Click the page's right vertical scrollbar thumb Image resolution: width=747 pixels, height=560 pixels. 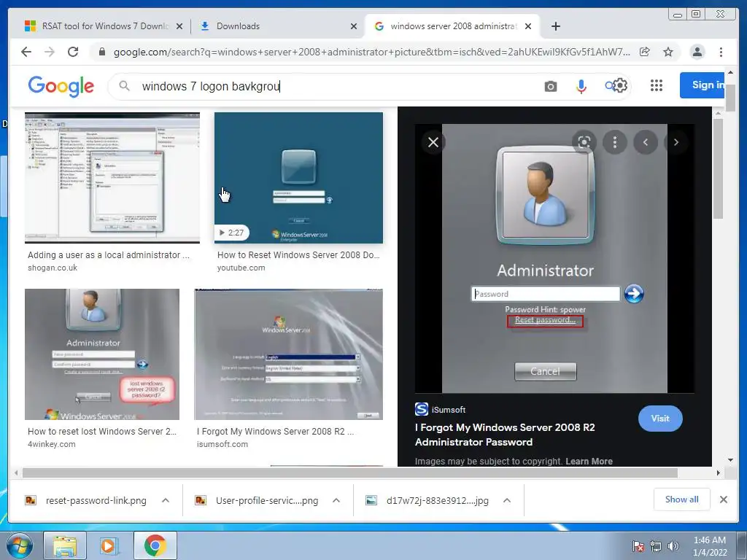coord(731,97)
